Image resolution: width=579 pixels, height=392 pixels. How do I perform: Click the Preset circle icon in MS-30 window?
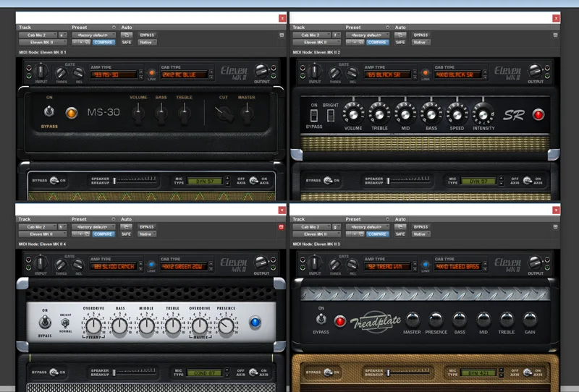114,27
